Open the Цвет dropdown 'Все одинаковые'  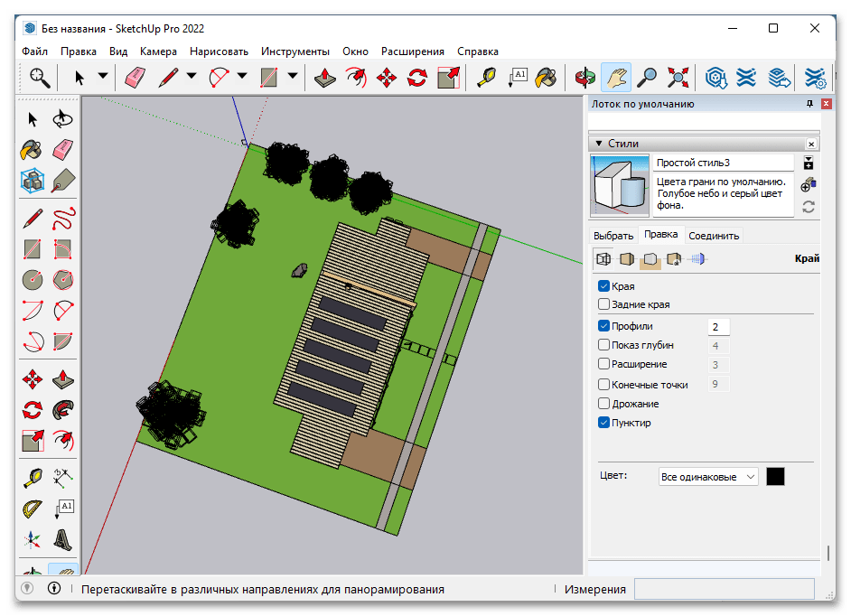708,477
